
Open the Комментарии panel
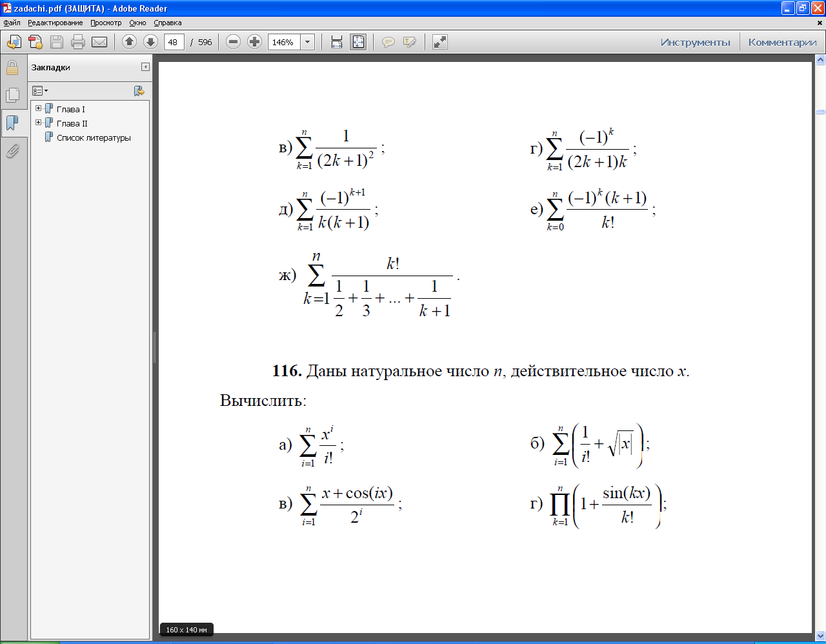point(782,42)
